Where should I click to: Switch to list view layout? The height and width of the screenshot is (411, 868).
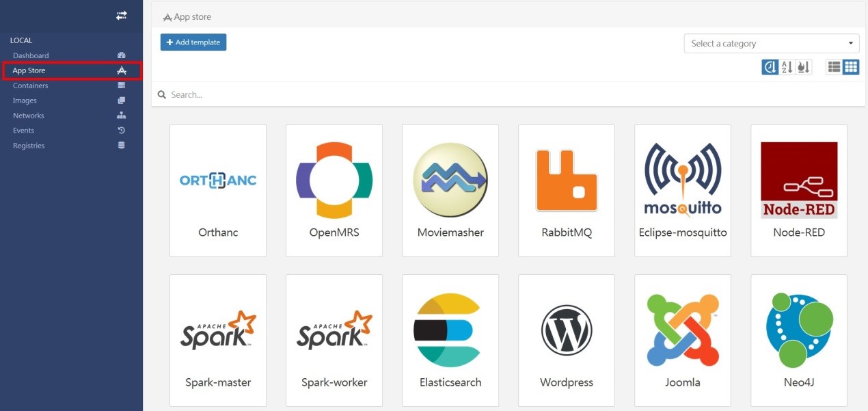click(833, 66)
